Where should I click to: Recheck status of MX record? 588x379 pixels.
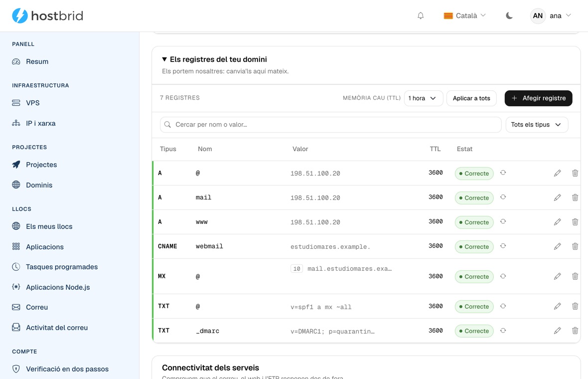pos(503,276)
